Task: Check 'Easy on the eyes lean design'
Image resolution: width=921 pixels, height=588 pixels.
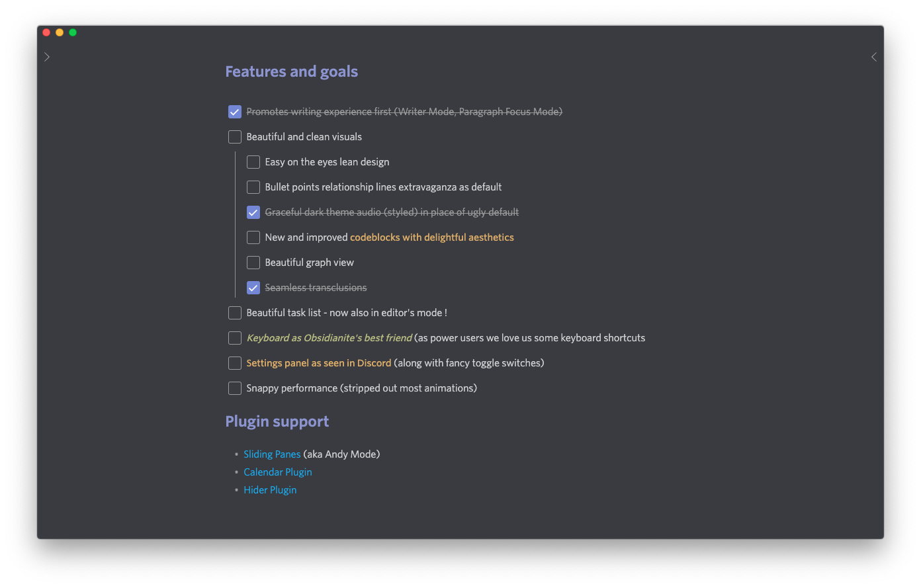Action: tap(253, 162)
